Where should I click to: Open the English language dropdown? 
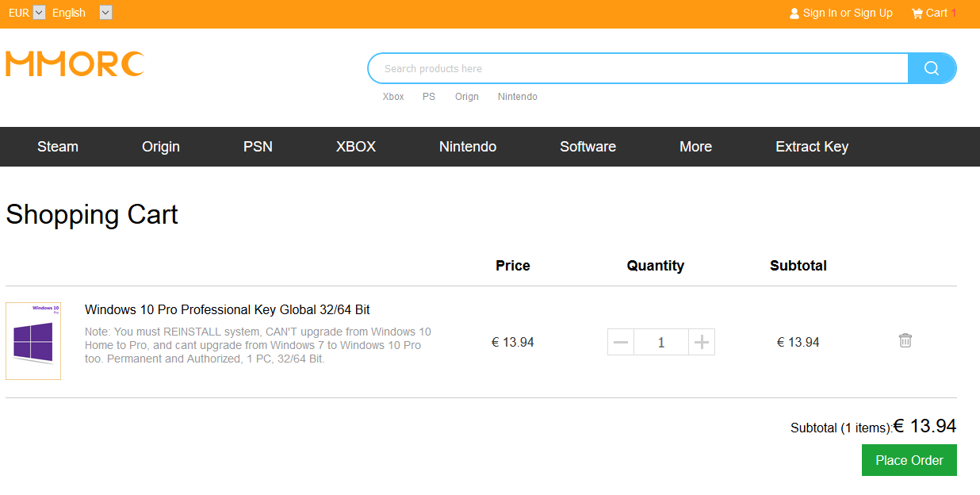[106, 13]
